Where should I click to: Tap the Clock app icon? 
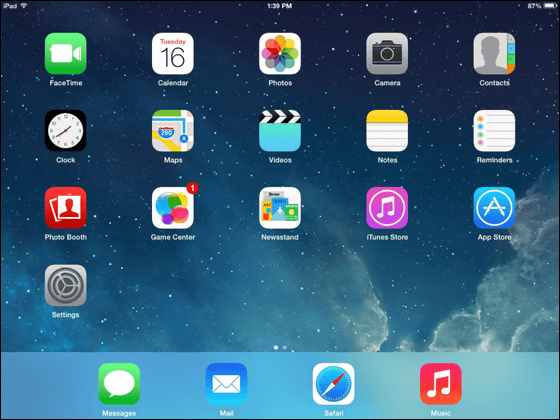pyautogui.click(x=66, y=131)
